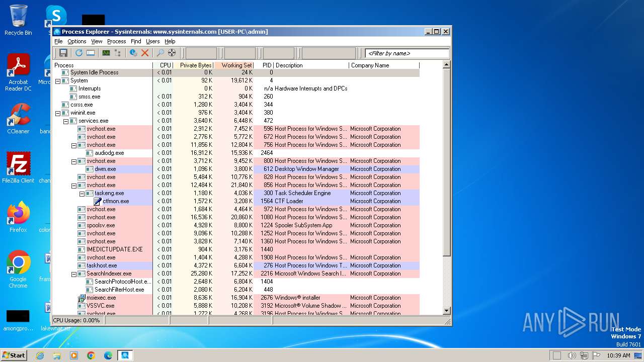Open the Recycle Bin desktop icon

18,20
